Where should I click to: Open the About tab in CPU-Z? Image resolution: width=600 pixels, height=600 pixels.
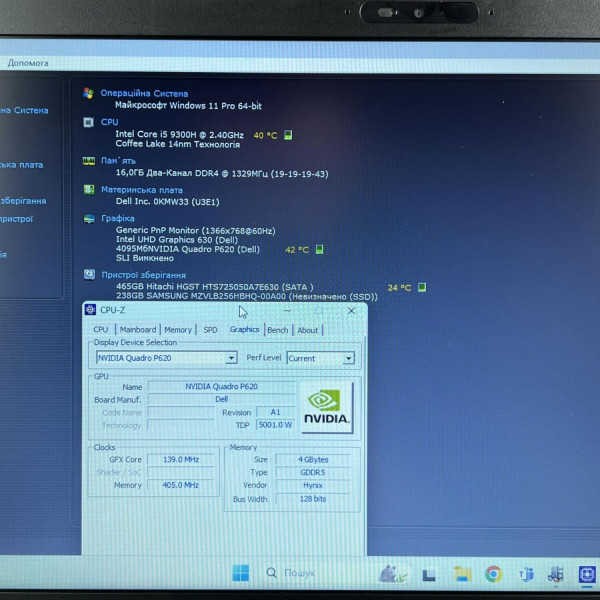tap(308, 330)
